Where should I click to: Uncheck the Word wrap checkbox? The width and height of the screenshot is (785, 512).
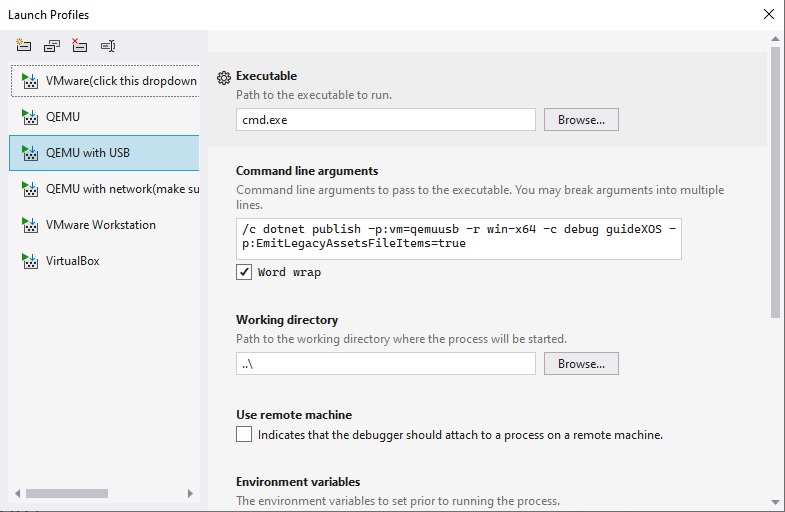[x=244, y=272]
